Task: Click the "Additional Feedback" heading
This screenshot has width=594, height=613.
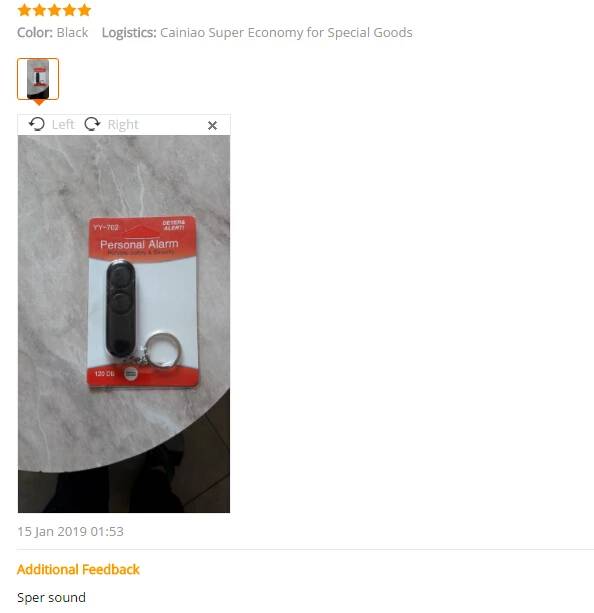Action: point(78,569)
